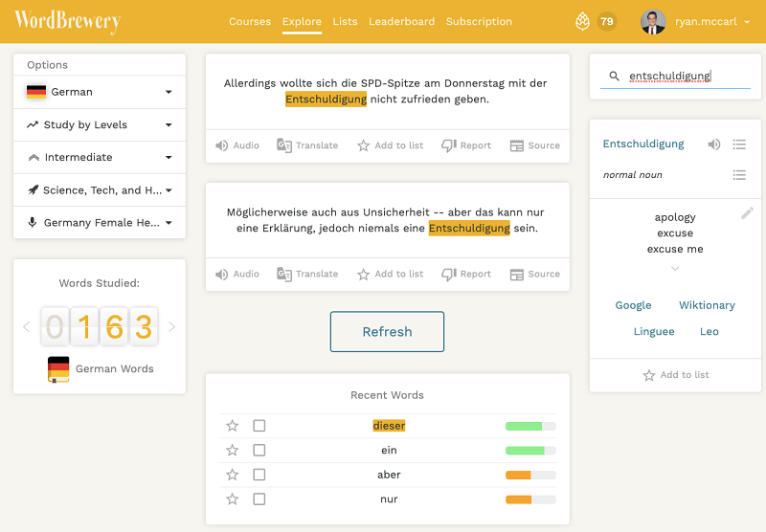Open the Leaderboard tab
Screen dimensions: 766x532
(401, 21)
